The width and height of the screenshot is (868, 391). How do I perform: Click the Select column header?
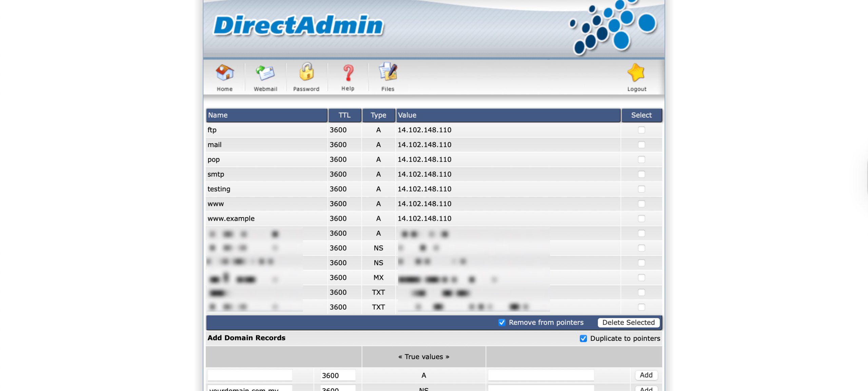[x=641, y=115]
